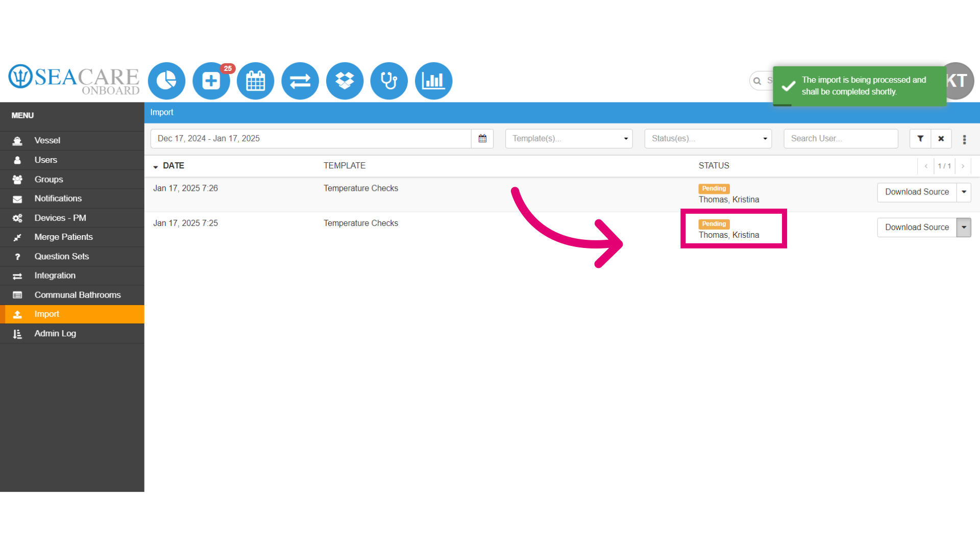This screenshot has height=551, width=980.
Task: Expand Download Source arrow for 7:26 row
Action: [x=964, y=192]
